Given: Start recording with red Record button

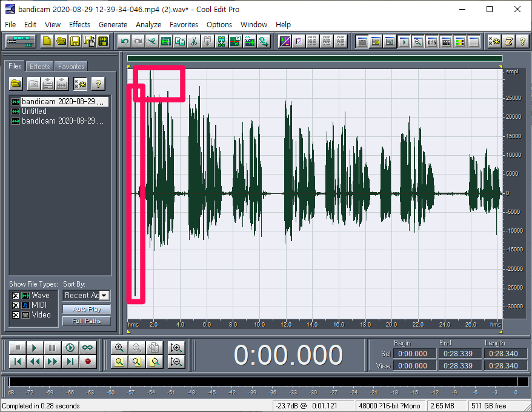Looking at the screenshot, I should pos(87,362).
